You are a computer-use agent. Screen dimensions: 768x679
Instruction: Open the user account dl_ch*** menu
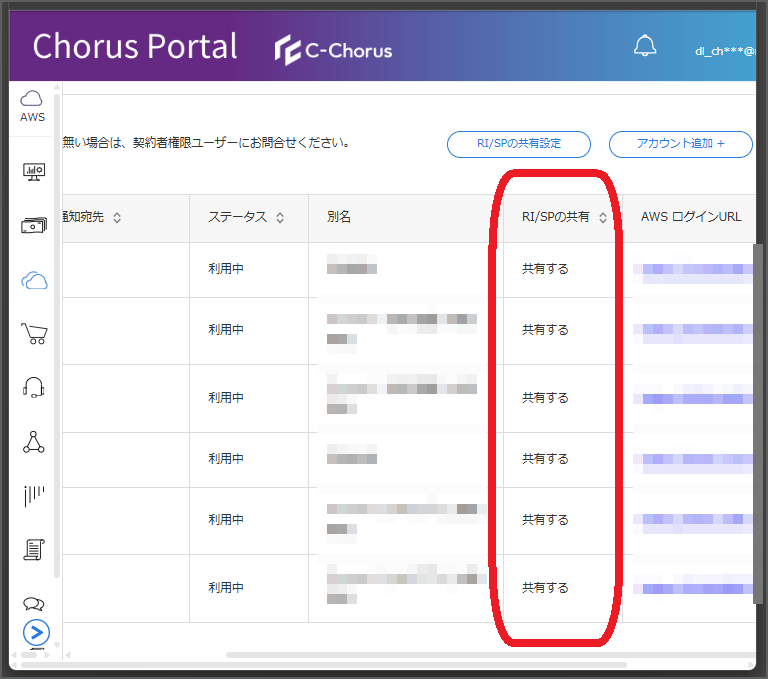coord(725,51)
